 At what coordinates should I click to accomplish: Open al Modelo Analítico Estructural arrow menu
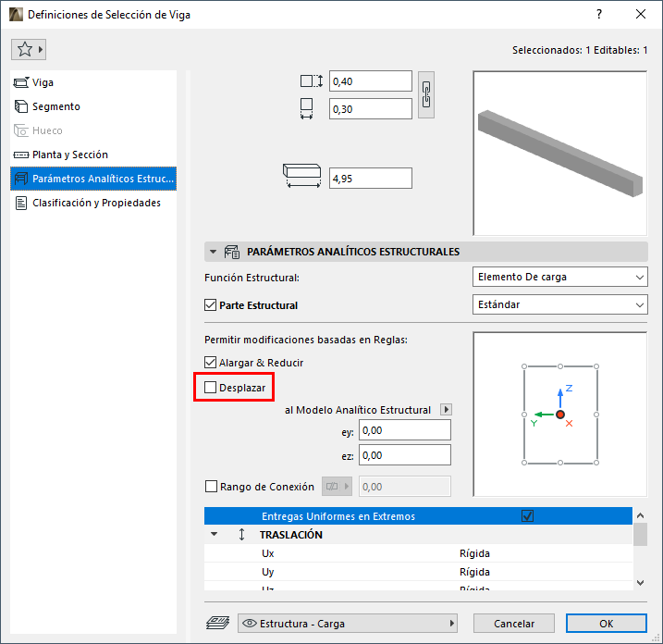(x=446, y=410)
